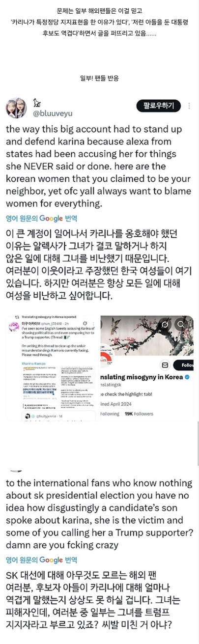Click the blue verified badge beside Korea
The width and height of the screenshot is (199, 644).
tap(187, 377)
